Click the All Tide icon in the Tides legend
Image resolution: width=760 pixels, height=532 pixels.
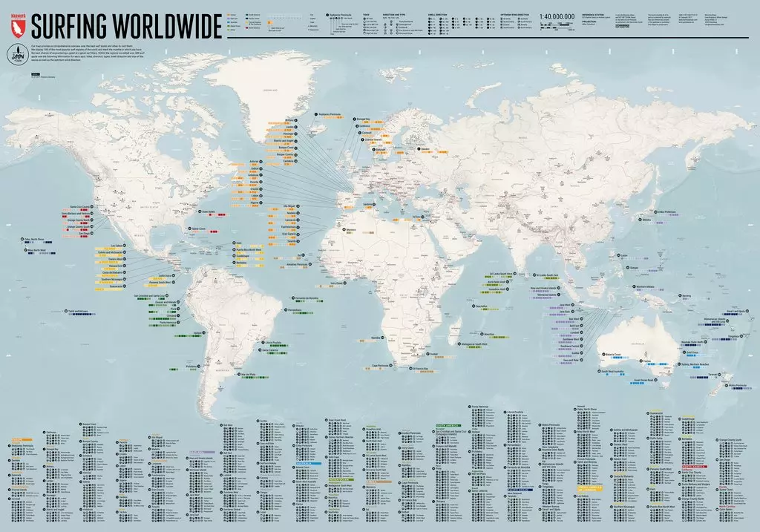[364, 18]
